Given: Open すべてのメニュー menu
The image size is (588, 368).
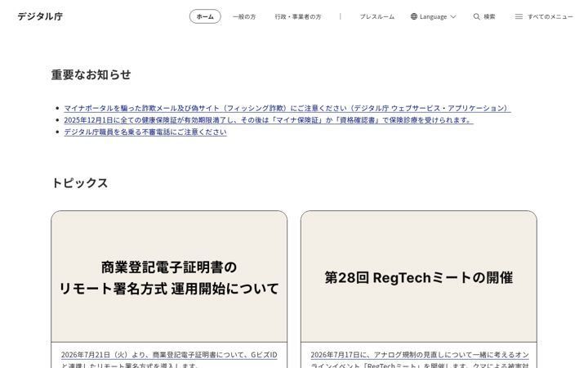Looking at the screenshot, I should pos(550,16).
